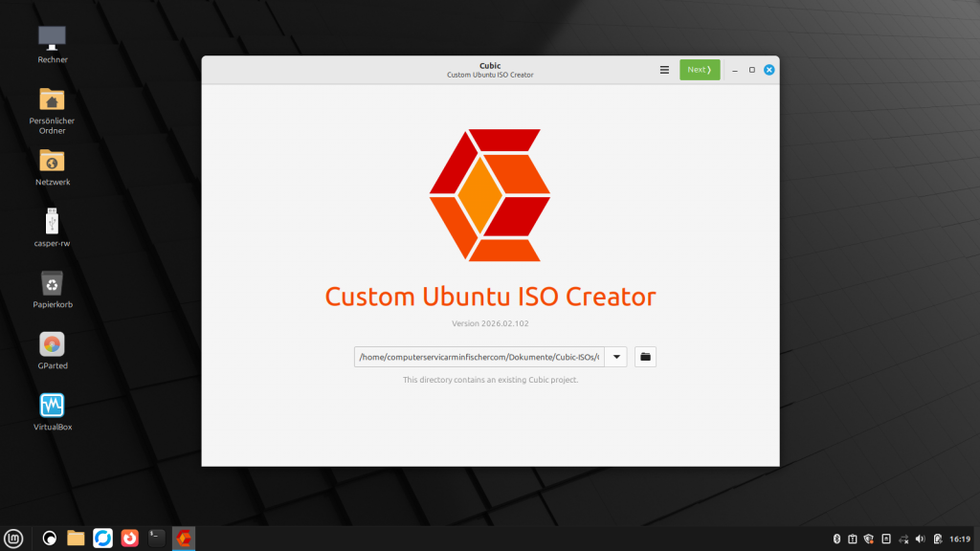Screen dimensions: 980x551
Task: Click the 'Custom Ubuntu ISO Creator' heading
Action: [490, 297]
